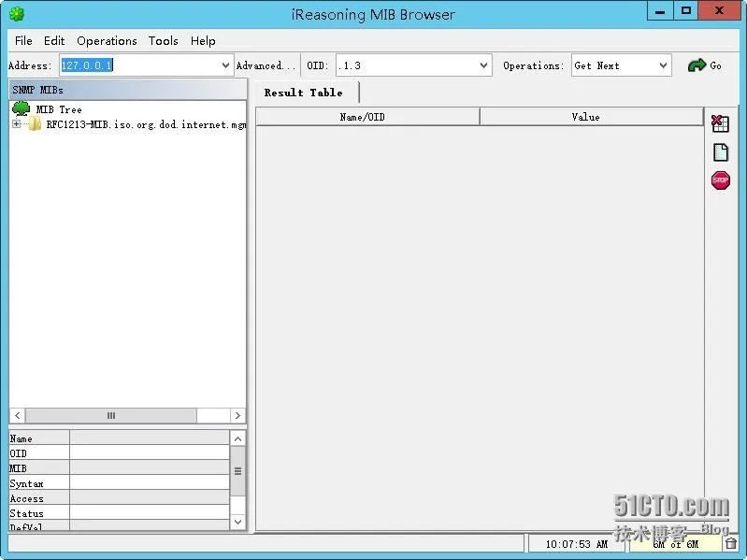Expand the RFC1213-MIB tree node

coord(17,124)
